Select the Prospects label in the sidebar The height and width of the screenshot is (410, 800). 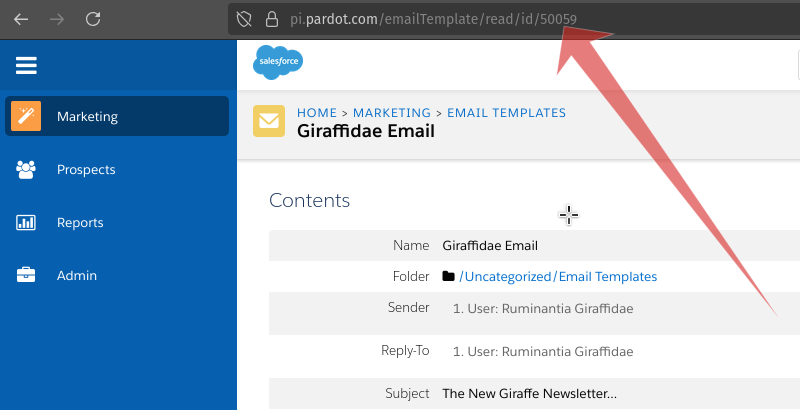pos(86,170)
